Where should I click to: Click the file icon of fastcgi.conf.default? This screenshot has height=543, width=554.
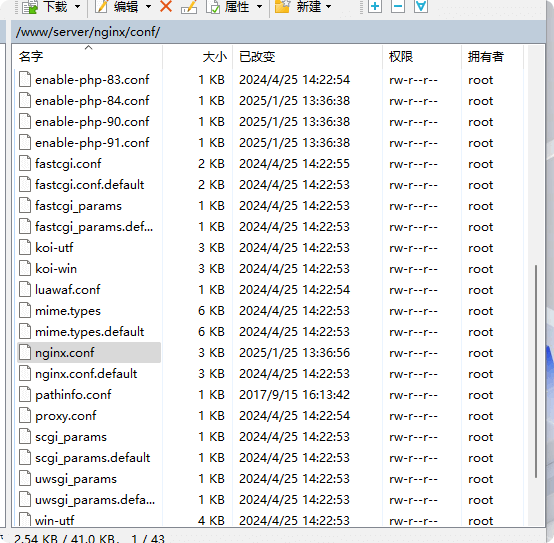(25, 184)
